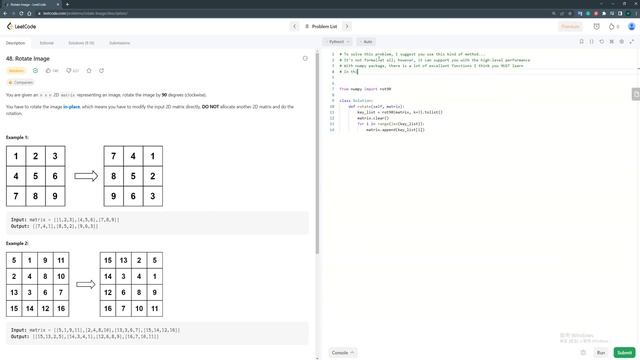Open the timer alarm clock icon

tap(596, 27)
